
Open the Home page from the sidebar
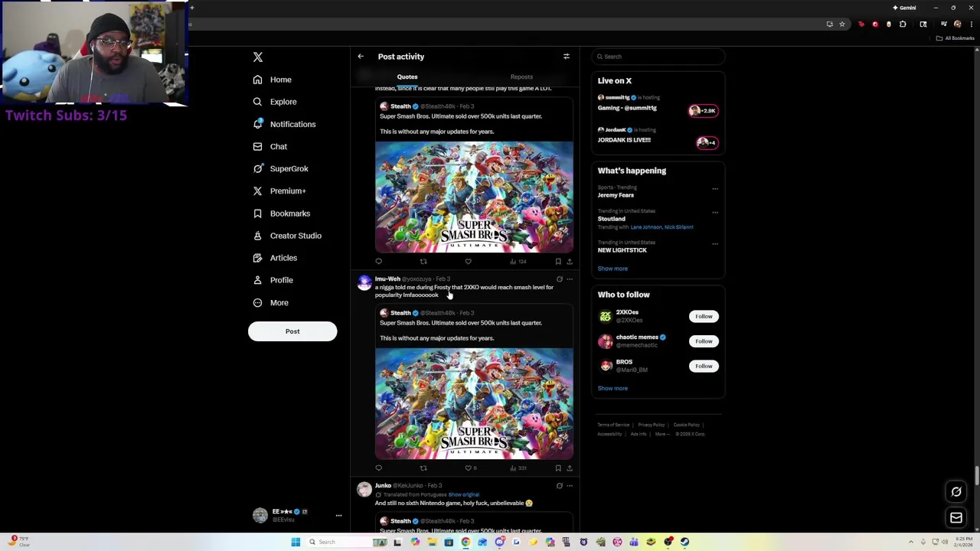tap(273, 80)
